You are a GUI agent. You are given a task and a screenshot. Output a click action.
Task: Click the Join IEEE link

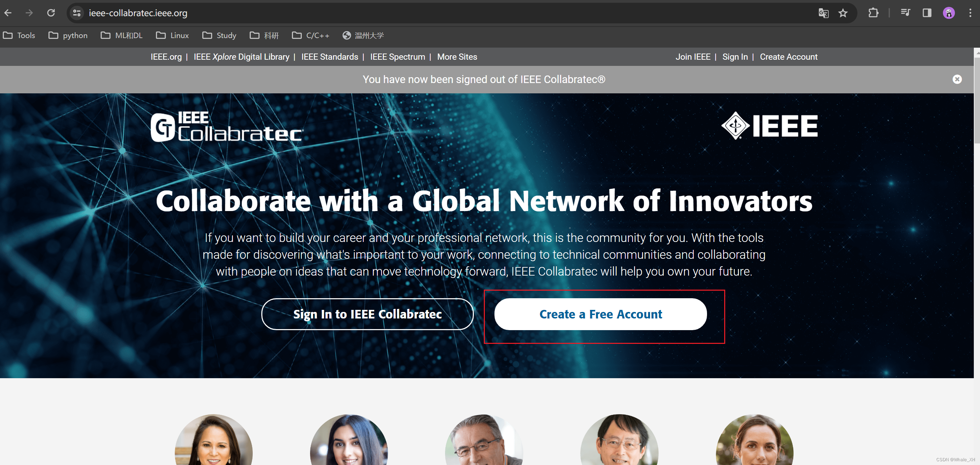(x=693, y=57)
